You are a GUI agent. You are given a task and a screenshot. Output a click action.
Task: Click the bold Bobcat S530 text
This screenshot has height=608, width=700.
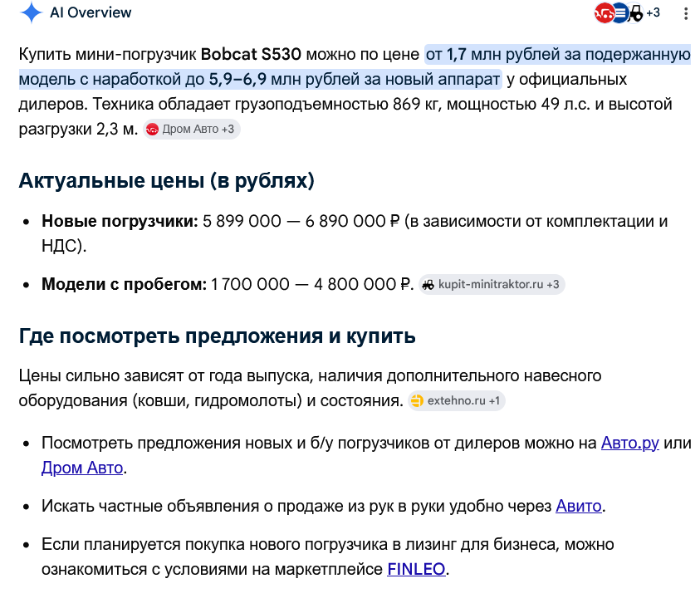pyautogui.click(x=251, y=54)
